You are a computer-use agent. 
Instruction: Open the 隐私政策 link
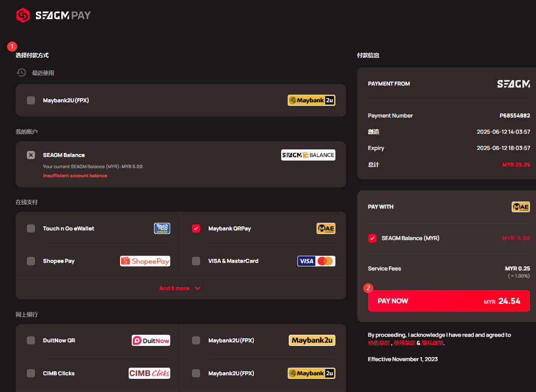433,343
